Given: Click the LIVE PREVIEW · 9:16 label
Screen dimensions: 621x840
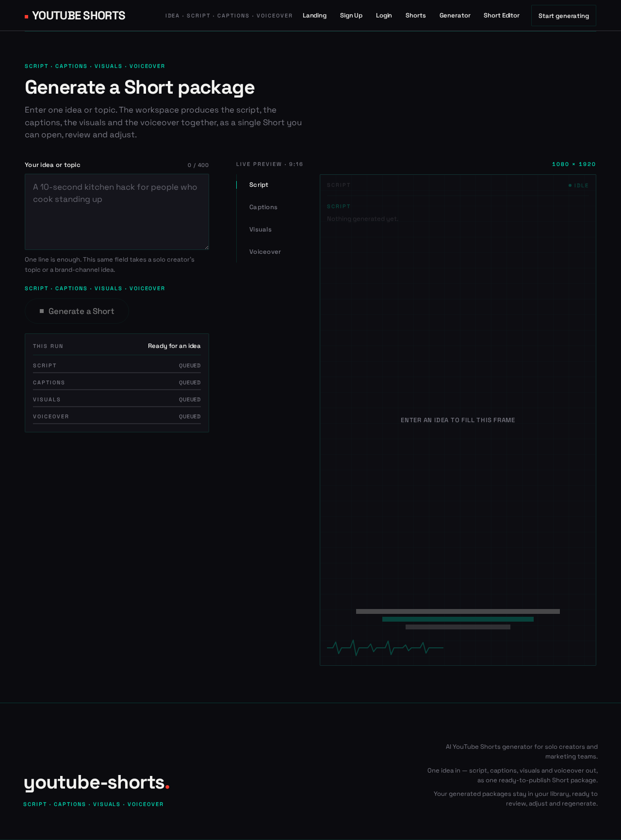Looking at the screenshot, I should click(x=270, y=164).
